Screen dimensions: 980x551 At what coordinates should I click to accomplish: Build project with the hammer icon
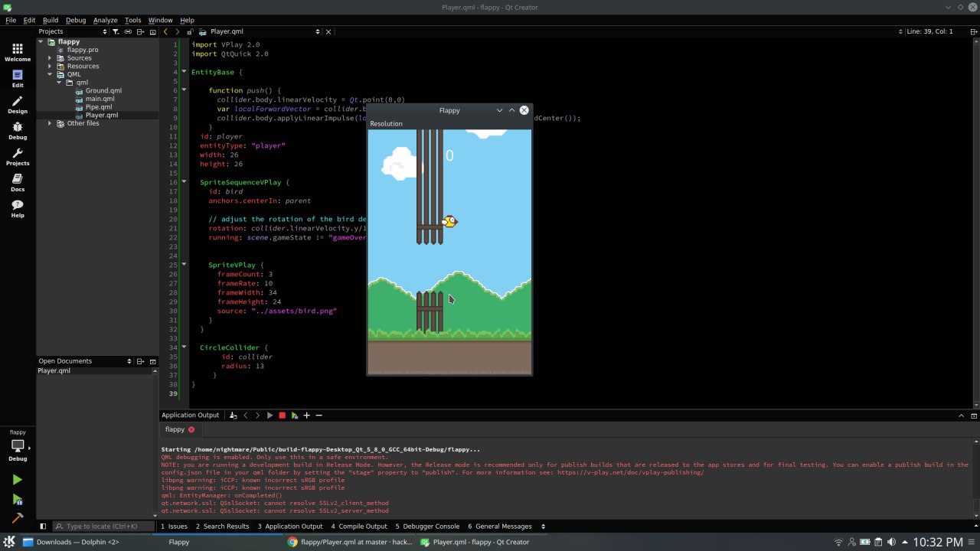17,518
